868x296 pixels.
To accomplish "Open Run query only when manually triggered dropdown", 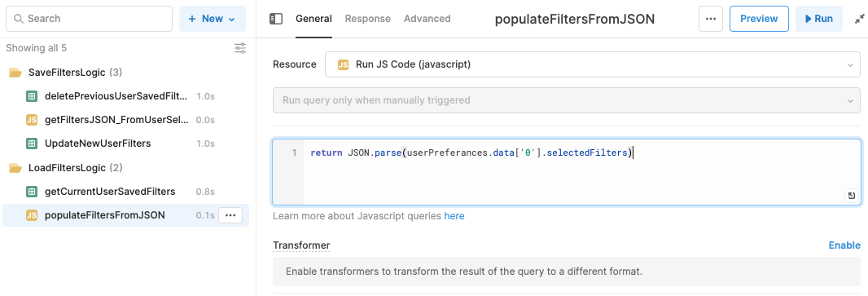I will [566, 100].
